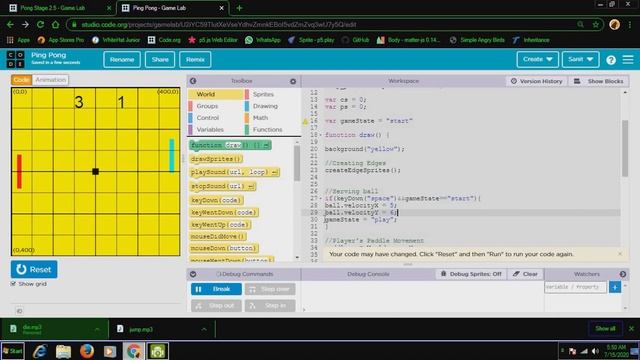Click the drawSprites() block
The image size is (640, 360).
point(216,159)
